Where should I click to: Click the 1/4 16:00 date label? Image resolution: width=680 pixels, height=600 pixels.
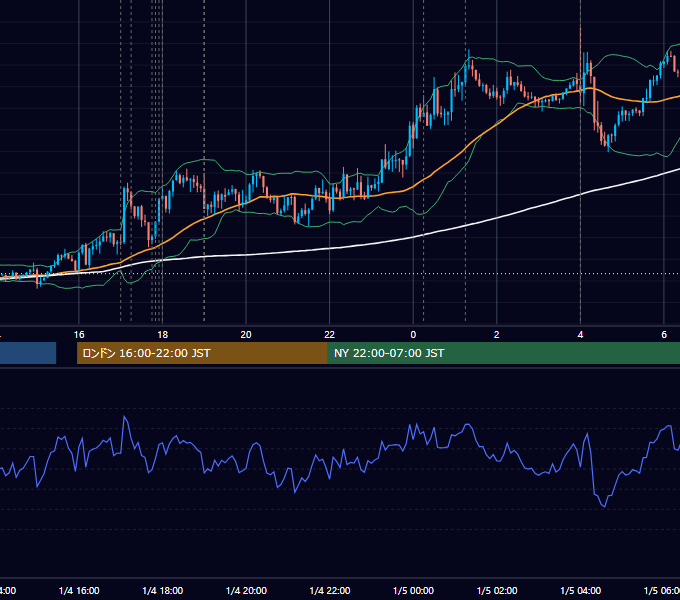click(x=79, y=590)
